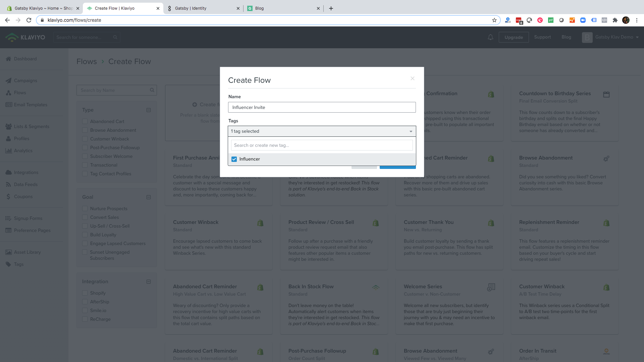The height and width of the screenshot is (362, 644).
Task: Open Lists & Segments in sidebar
Action: pyautogui.click(x=27, y=126)
